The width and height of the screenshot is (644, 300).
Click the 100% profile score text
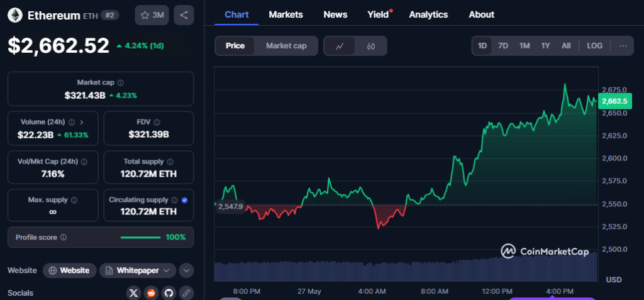point(175,237)
